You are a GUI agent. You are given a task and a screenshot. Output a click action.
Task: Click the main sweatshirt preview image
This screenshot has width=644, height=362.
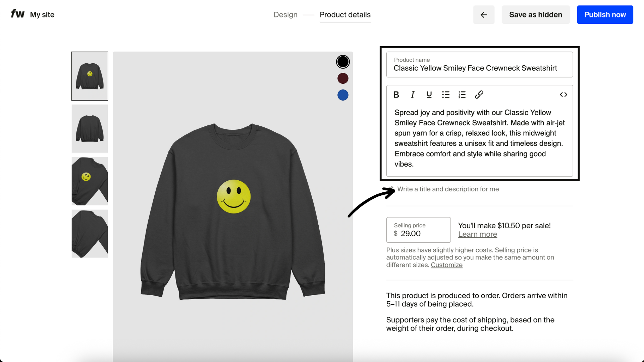[x=233, y=206]
